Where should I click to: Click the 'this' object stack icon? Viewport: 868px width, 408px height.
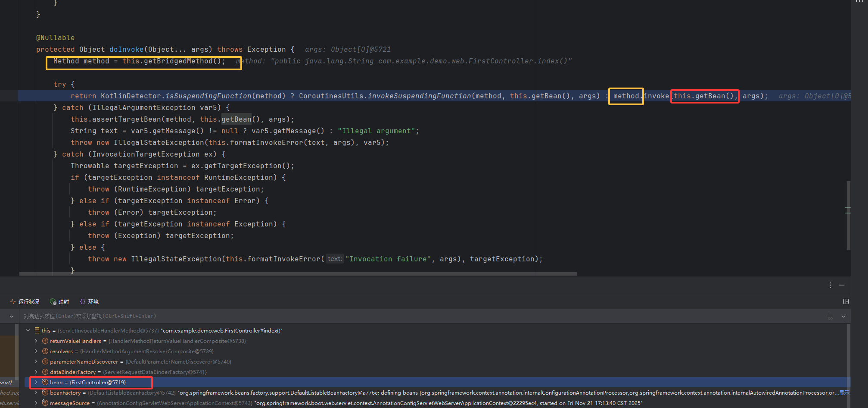click(37, 331)
